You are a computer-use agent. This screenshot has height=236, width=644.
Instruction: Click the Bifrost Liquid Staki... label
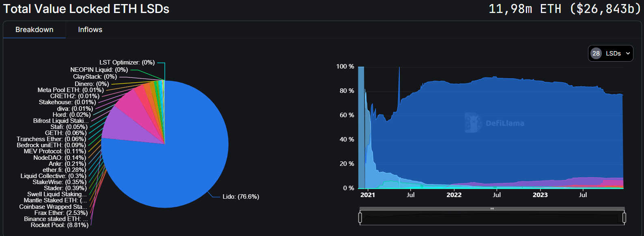click(61, 121)
